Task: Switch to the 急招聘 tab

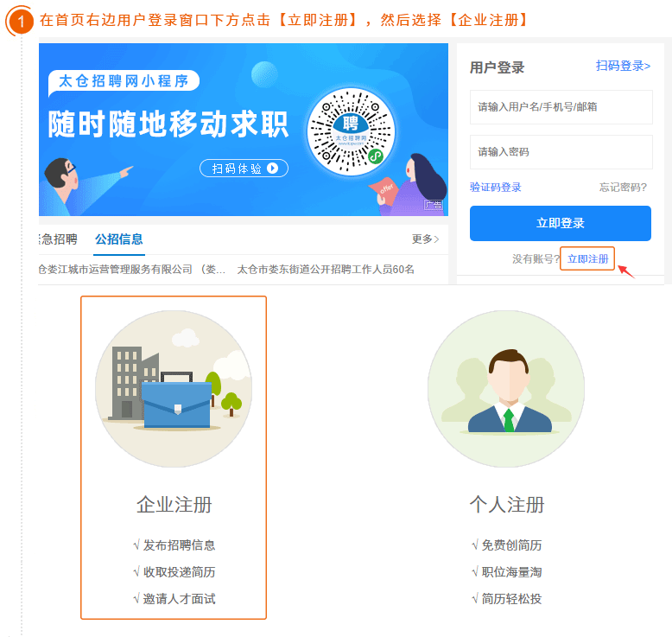Action: [58, 239]
